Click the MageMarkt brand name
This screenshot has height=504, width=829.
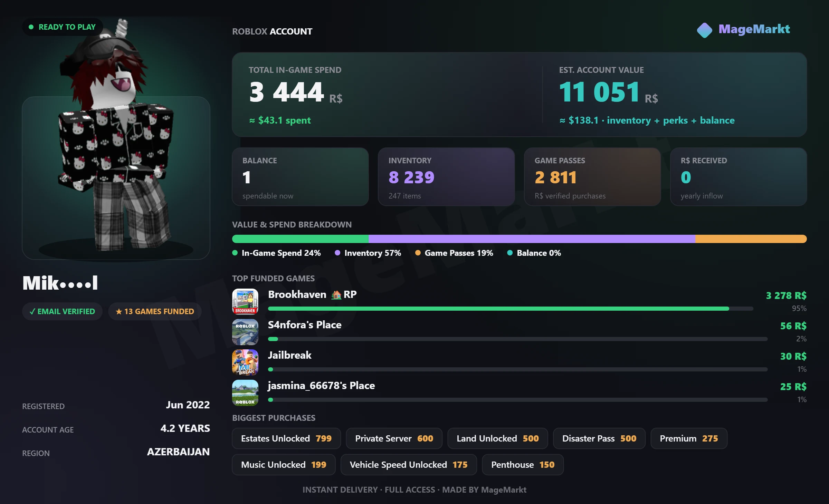click(754, 29)
